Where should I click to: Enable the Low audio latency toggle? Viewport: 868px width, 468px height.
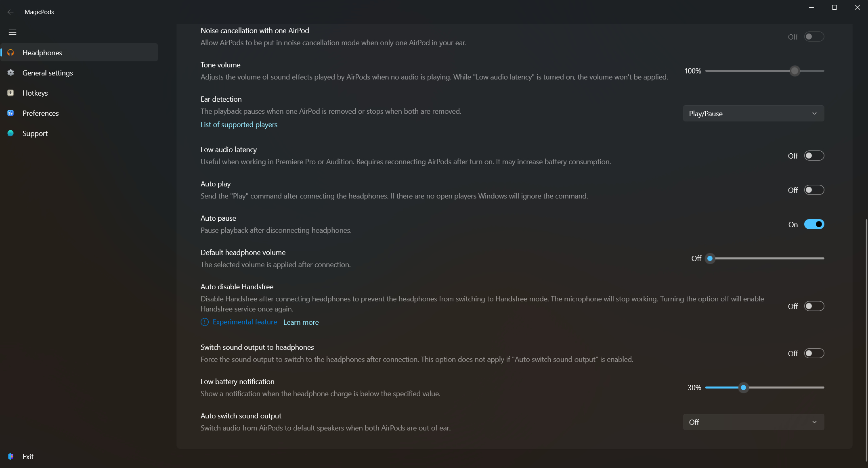coord(814,156)
